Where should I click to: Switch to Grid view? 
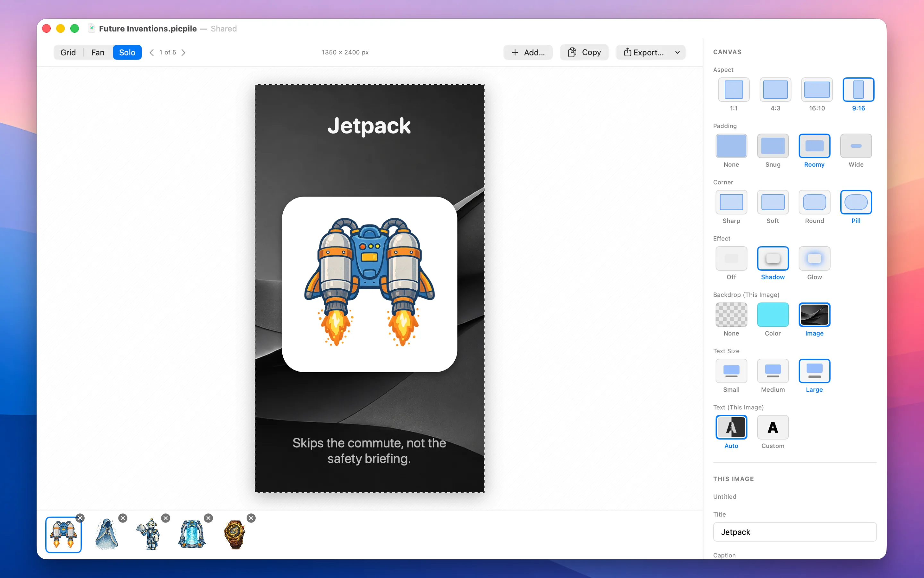tap(68, 52)
